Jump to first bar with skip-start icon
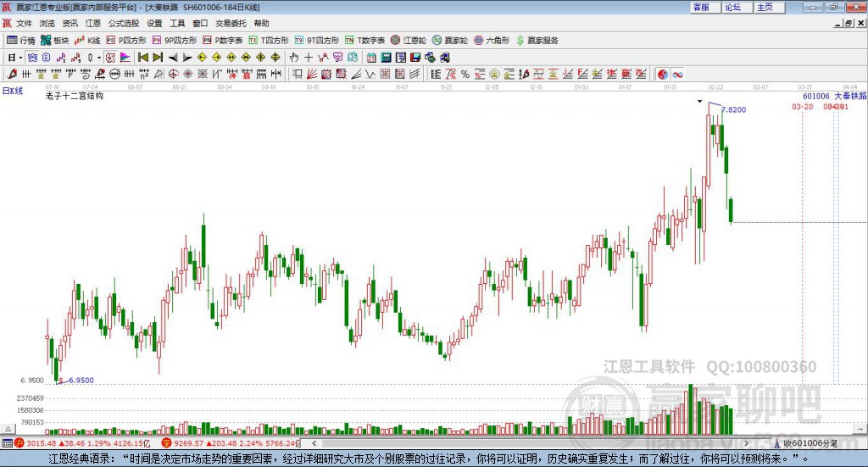 pos(142,58)
